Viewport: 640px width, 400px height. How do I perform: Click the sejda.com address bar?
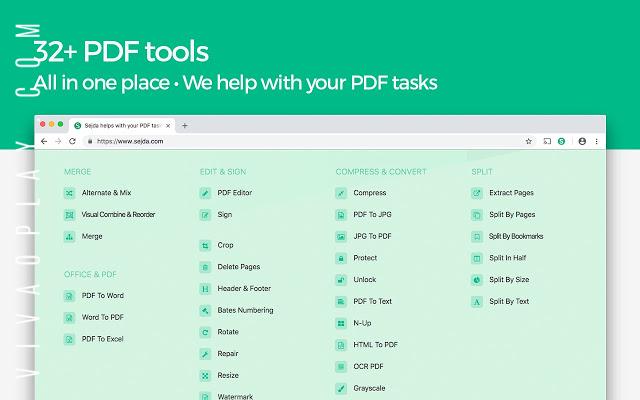pos(310,141)
